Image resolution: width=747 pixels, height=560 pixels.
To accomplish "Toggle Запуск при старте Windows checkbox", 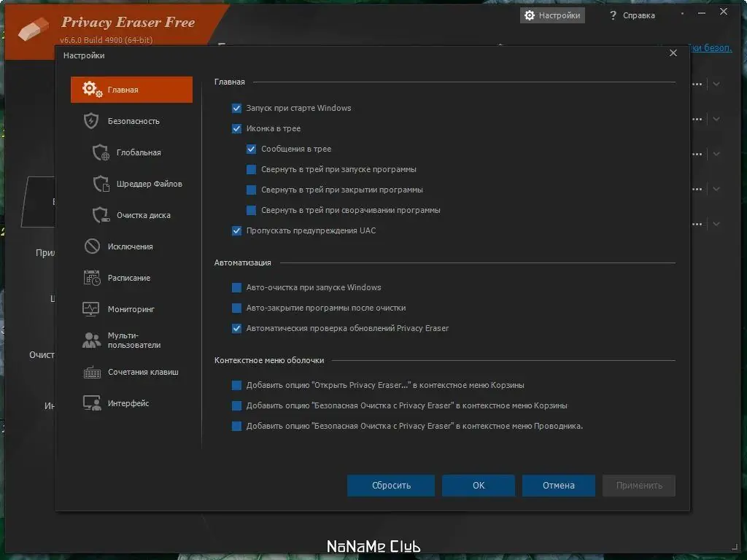I will [237, 108].
